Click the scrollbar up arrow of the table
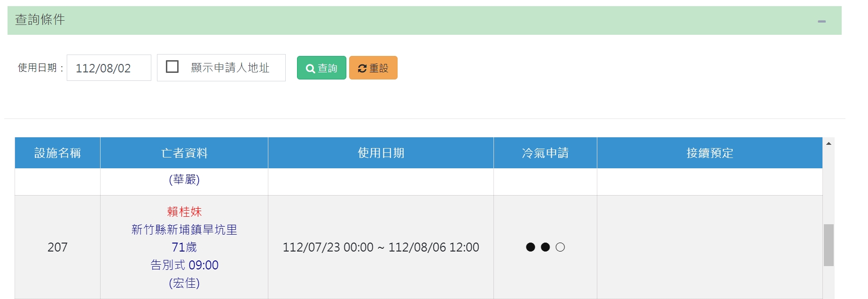The width and height of the screenshot is (868, 299). [x=829, y=143]
